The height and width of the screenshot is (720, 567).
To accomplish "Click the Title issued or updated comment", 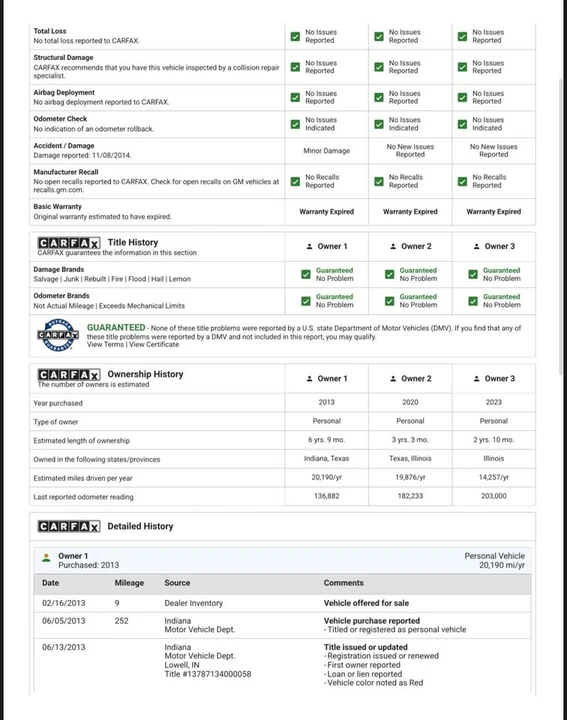I will pyautogui.click(x=365, y=647).
